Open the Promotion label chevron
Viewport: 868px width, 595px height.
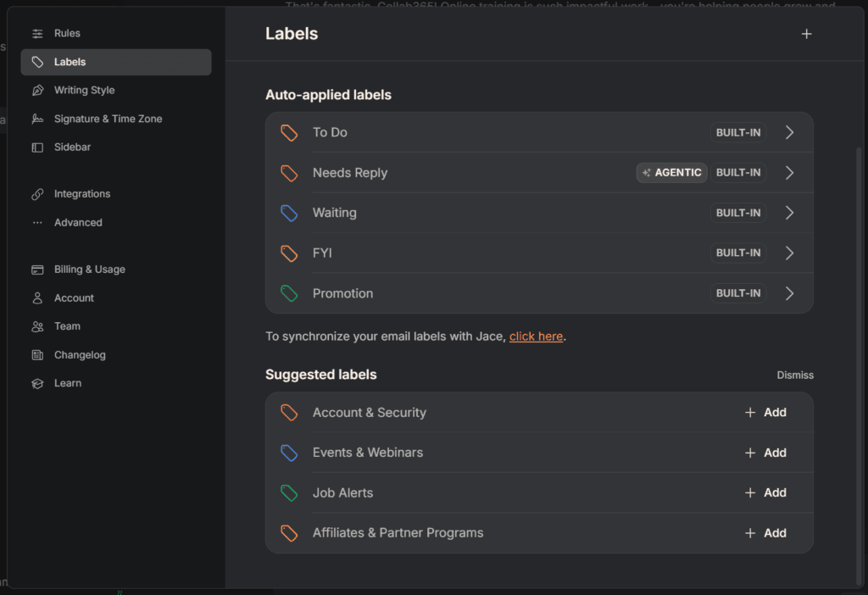tap(789, 293)
